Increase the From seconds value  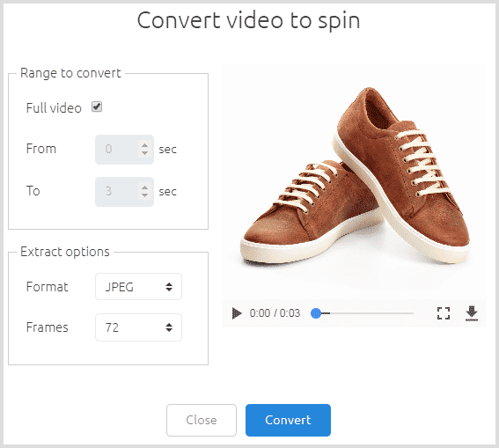coord(145,146)
